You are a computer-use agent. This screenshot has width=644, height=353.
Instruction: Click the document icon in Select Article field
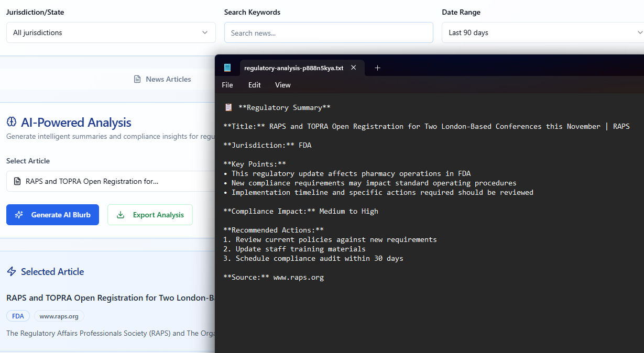[x=17, y=182]
